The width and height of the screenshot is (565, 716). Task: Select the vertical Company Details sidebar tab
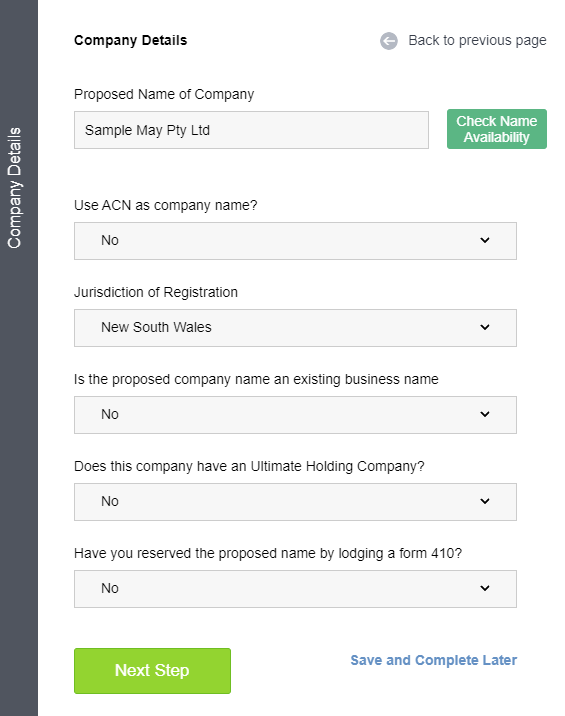[x=15, y=188]
